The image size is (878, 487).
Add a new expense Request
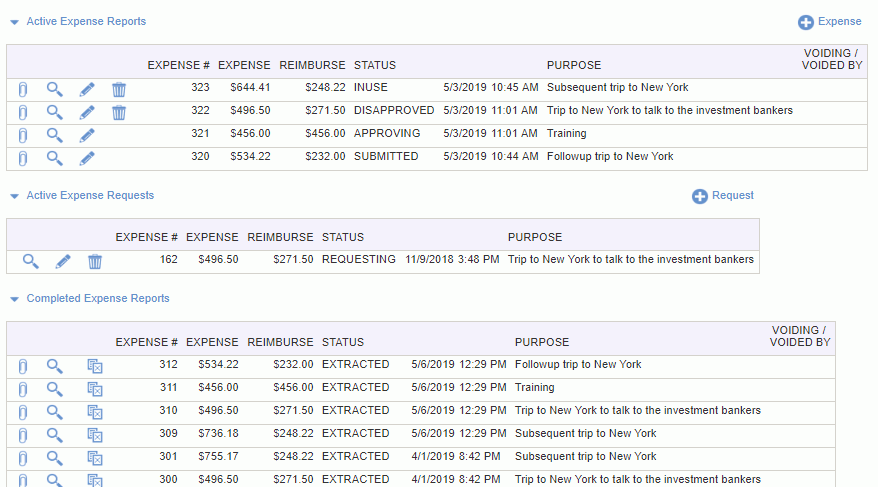point(723,196)
